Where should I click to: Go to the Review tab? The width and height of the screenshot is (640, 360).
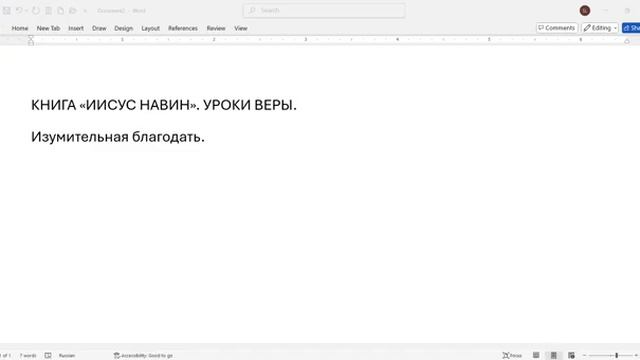point(216,28)
